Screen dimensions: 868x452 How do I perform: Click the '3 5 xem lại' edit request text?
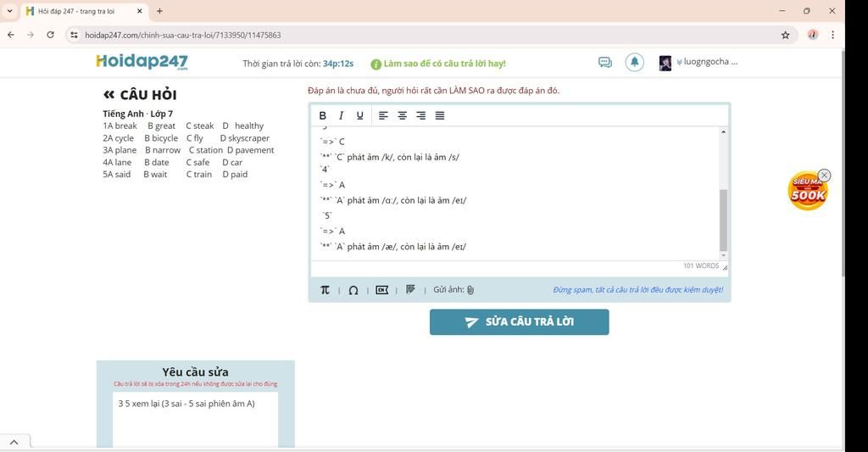pyautogui.click(x=186, y=404)
